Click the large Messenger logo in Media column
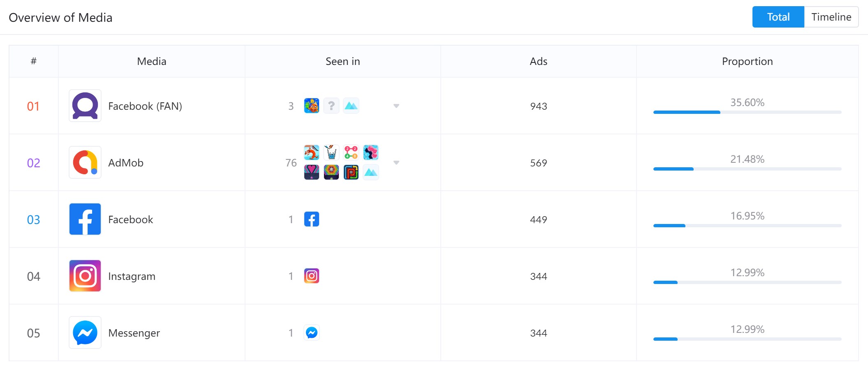This screenshot has width=868, height=367. [85, 333]
